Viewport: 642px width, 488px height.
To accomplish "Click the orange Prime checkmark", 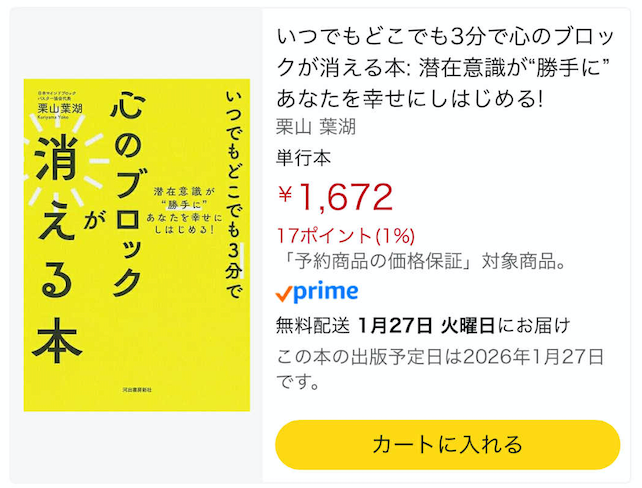I will (283, 293).
